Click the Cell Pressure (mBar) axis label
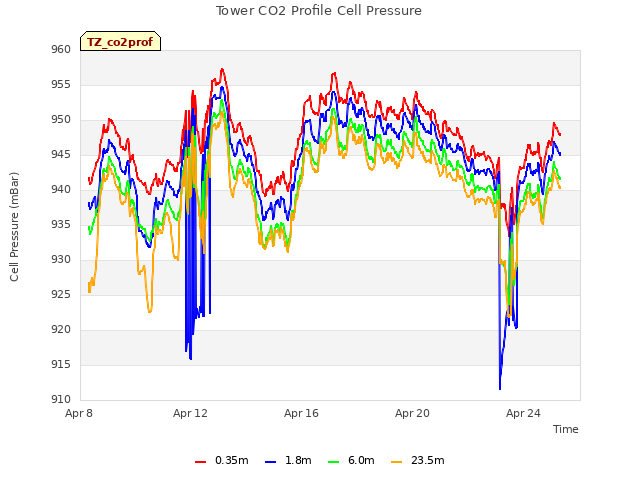Viewport: 640px width, 480px height. coord(14,227)
